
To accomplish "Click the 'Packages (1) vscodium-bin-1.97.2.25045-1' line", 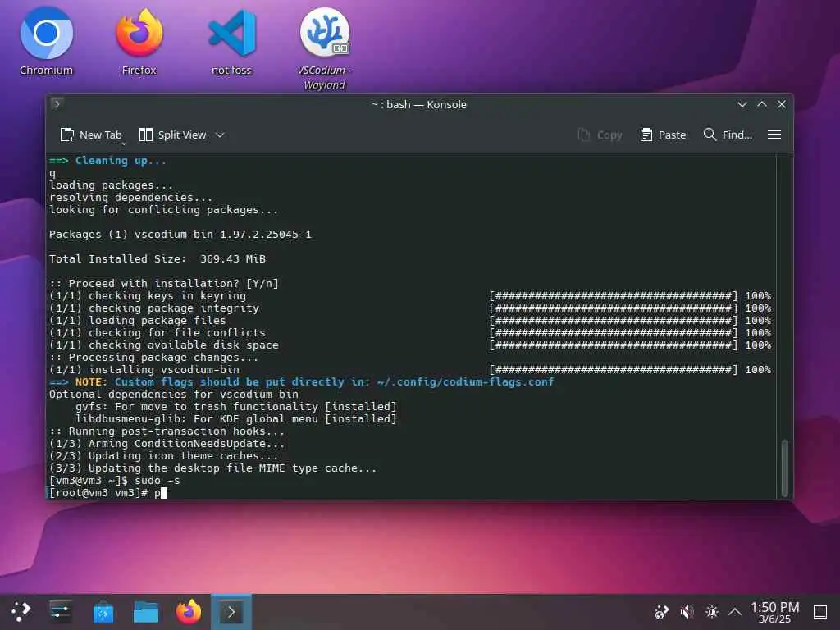I will point(180,234).
